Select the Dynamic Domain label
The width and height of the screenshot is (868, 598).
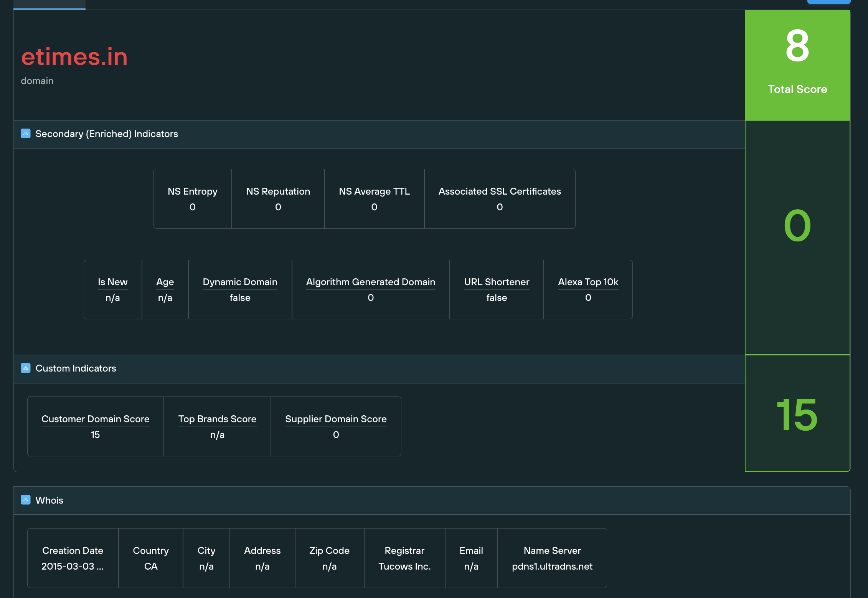pyautogui.click(x=240, y=282)
